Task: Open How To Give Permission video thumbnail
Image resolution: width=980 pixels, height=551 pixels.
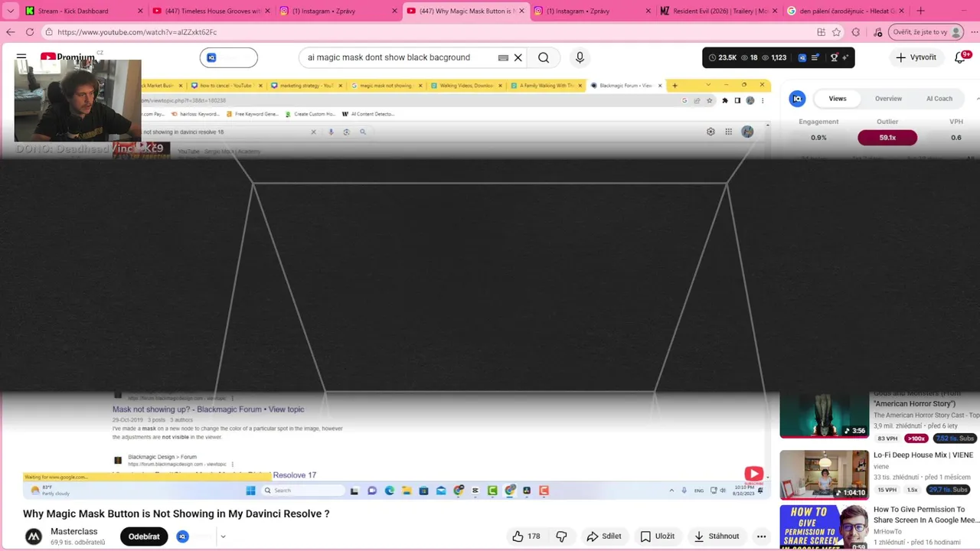Action: pos(825,527)
